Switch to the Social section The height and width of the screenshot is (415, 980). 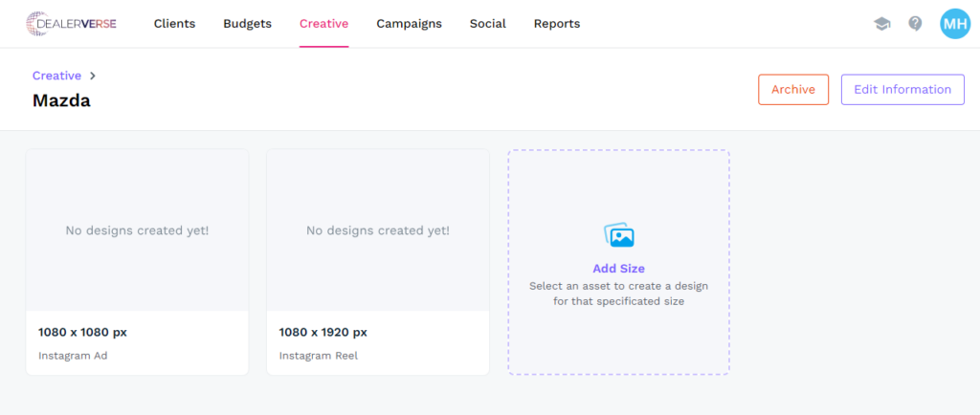pos(487,24)
